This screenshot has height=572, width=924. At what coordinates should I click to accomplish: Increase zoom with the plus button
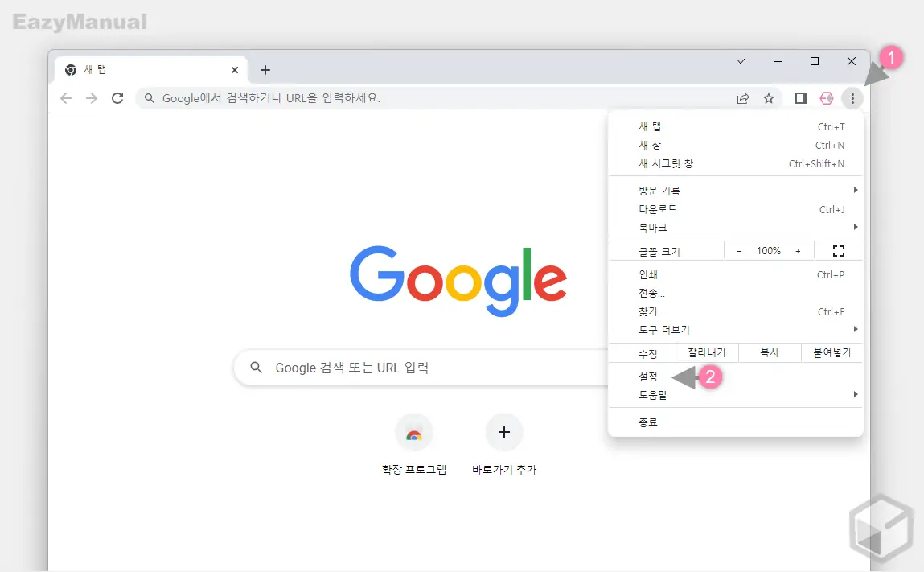point(798,251)
